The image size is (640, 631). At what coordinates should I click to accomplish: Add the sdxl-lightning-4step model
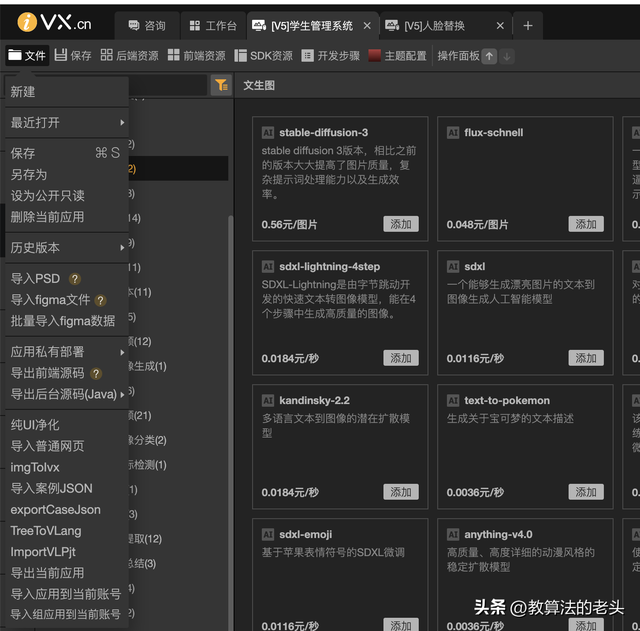coord(401,358)
